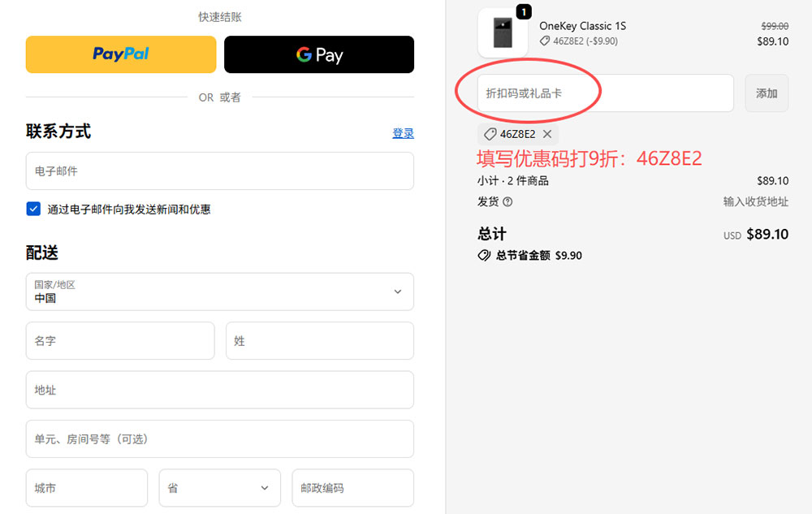Open the 登录 login link
The image size is (812, 514).
click(x=403, y=133)
